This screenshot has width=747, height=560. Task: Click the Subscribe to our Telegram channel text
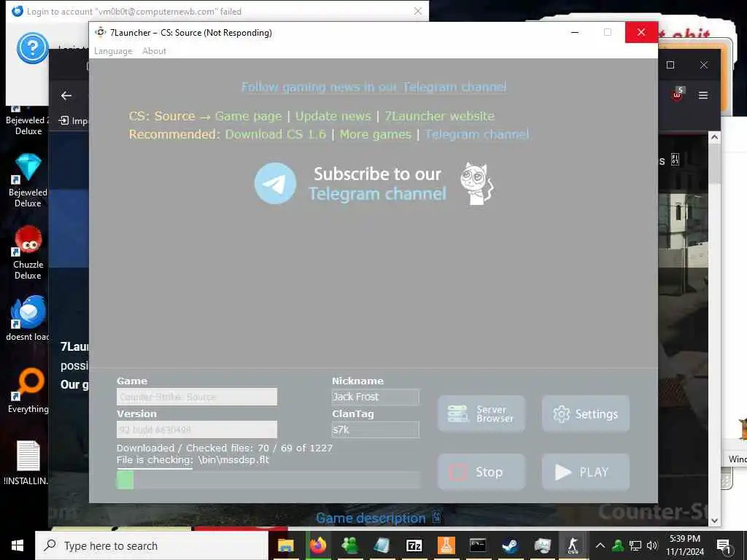377,184
